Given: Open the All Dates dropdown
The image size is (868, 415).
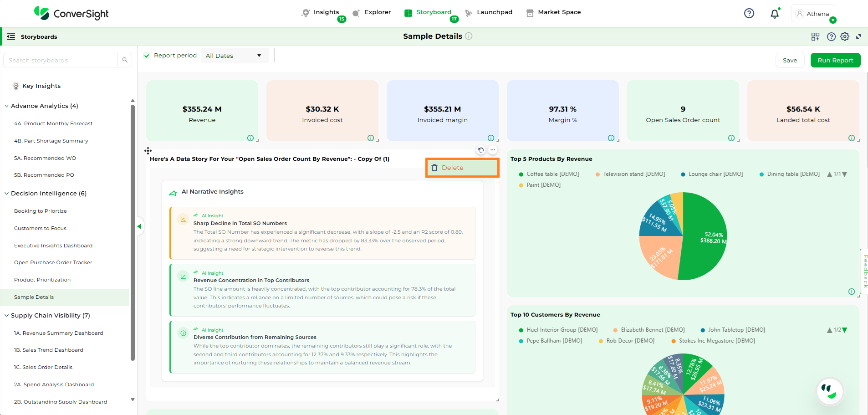Looking at the screenshot, I should [234, 56].
